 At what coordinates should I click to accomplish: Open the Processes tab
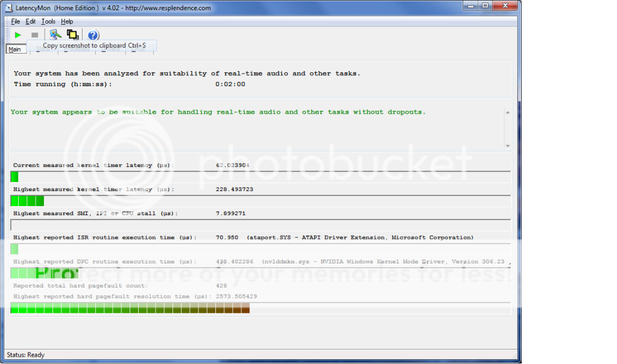point(77,49)
